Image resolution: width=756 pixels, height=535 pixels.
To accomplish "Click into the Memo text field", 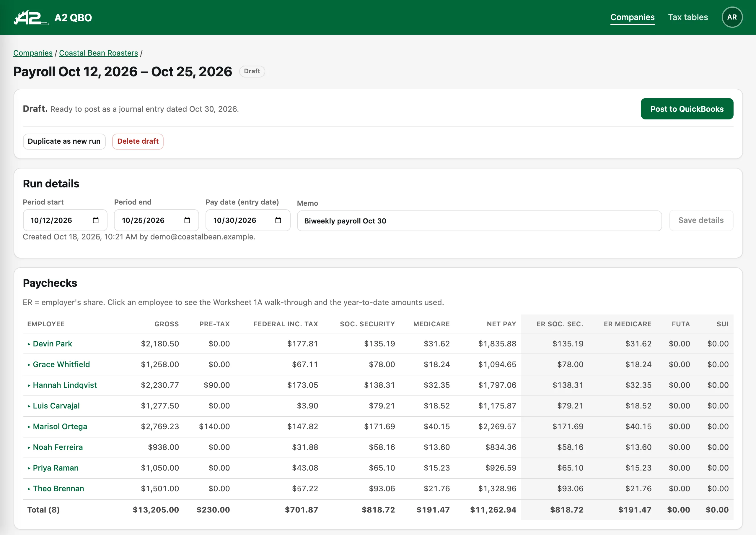I will [x=479, y=221].
